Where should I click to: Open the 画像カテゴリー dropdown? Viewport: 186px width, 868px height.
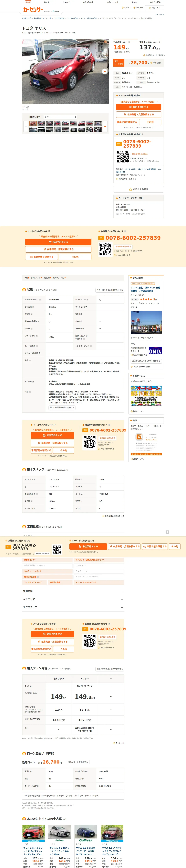60,117
